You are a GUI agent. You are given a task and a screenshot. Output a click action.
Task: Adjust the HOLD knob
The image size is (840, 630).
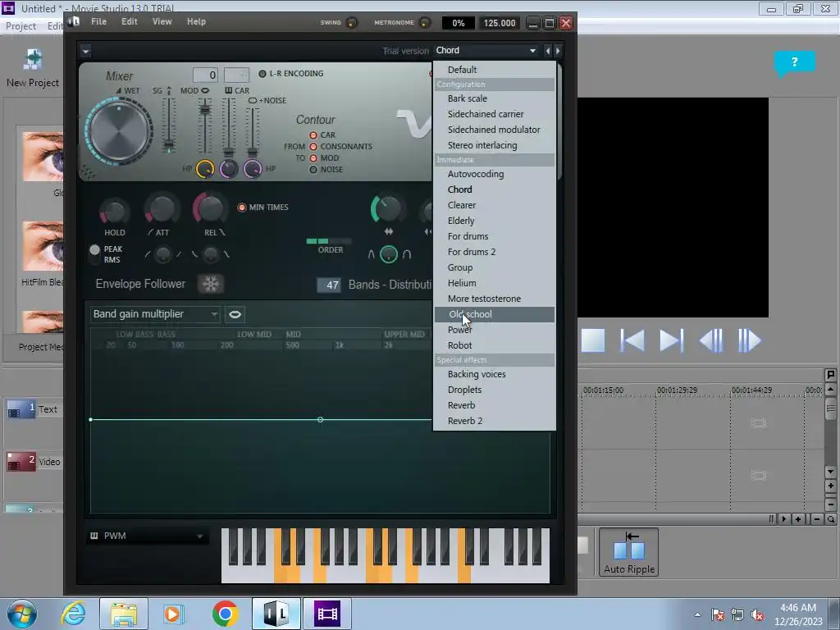pyautogui.click(x=114, y=212)
